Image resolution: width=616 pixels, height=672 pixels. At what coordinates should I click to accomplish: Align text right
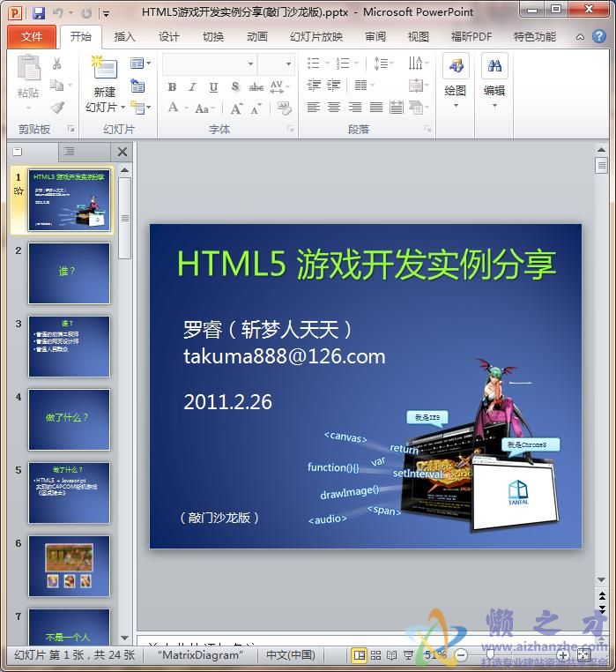click(x=354, y=107)
